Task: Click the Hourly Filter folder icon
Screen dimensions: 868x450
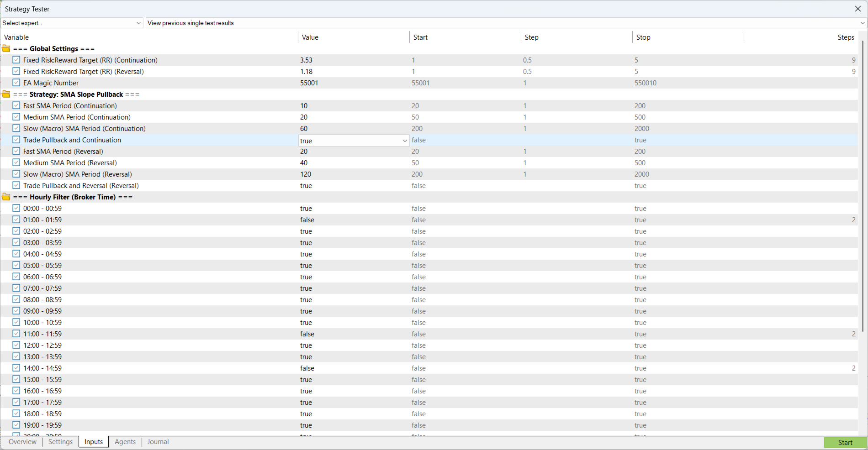Action: coord(6,197)
